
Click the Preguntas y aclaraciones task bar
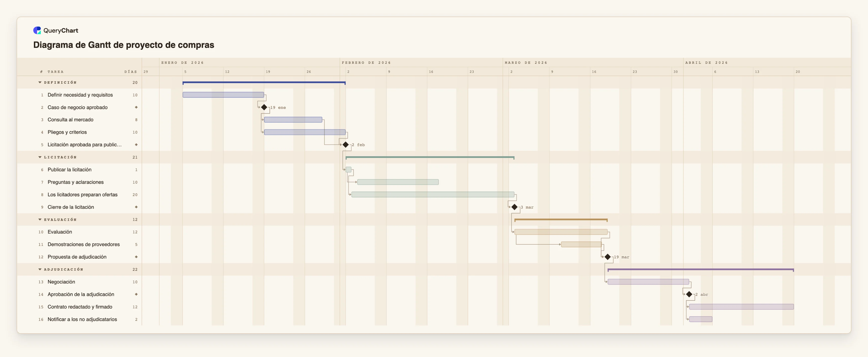(x=398, y=182)
